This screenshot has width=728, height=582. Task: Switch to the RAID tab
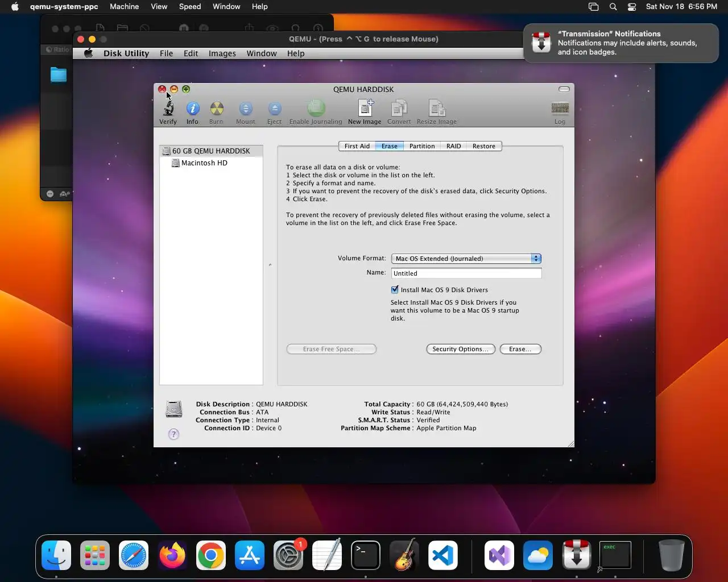click(x=454, y=146)
